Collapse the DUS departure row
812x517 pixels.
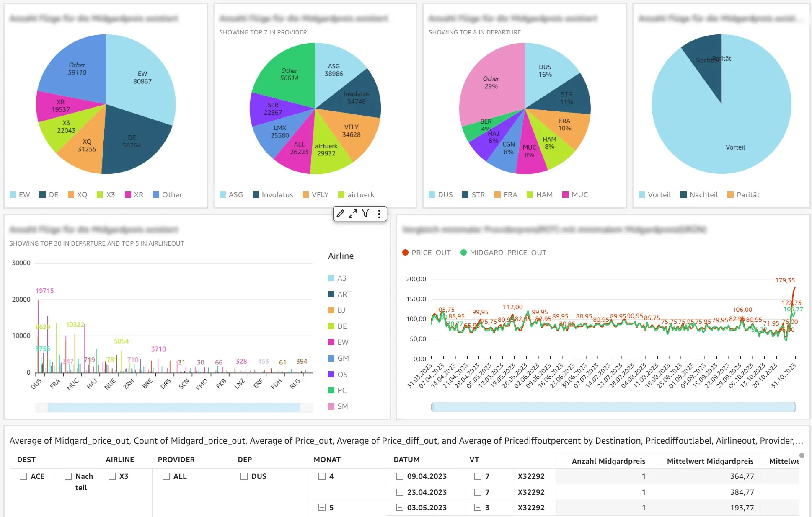[244, 476]
